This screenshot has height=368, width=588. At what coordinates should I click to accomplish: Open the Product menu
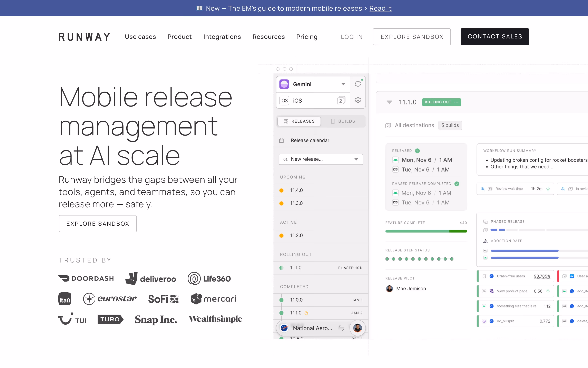coord(179,37)
